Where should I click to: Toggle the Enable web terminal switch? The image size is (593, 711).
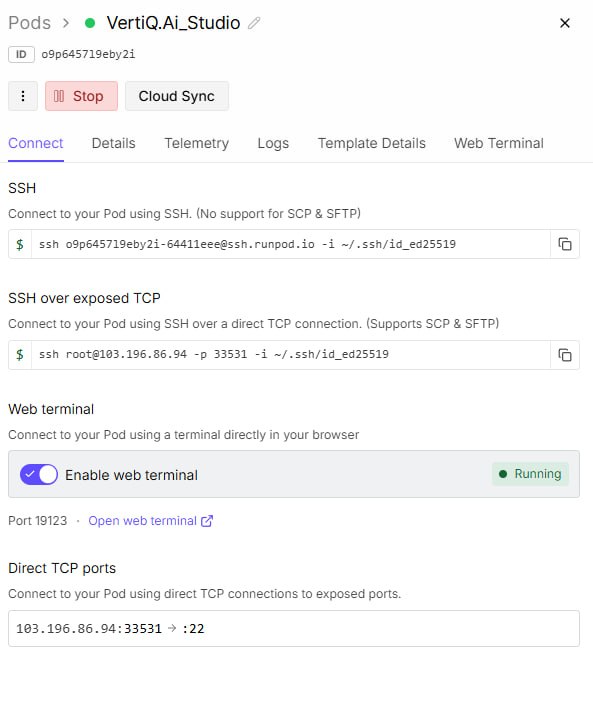(39, 474)
